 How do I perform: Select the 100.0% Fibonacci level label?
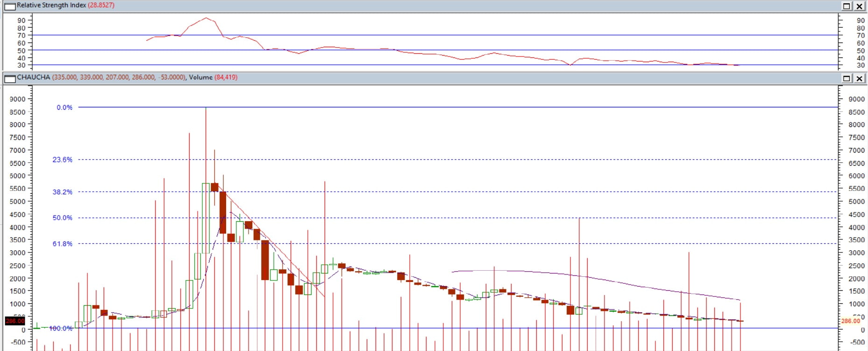[x=61, y=328]
